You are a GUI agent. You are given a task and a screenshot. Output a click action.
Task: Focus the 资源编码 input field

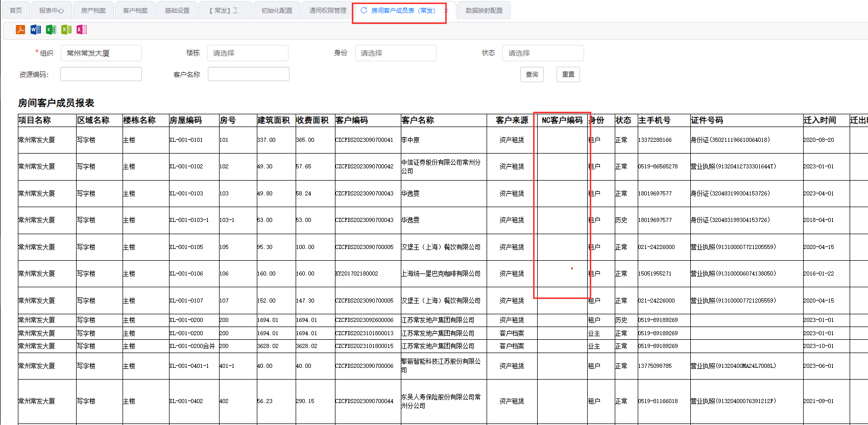(x=101, y=74)
